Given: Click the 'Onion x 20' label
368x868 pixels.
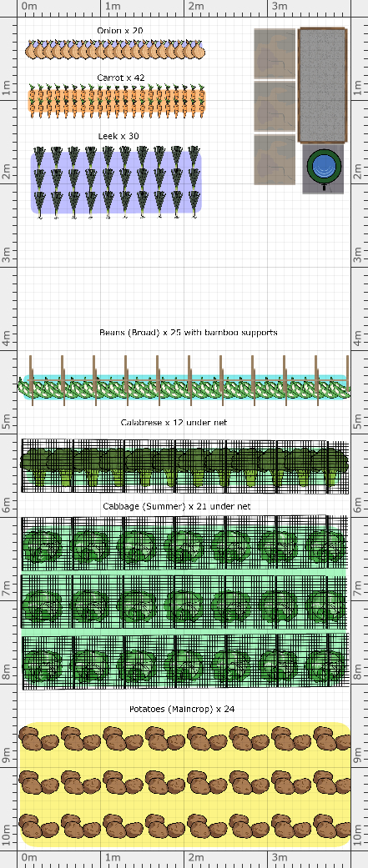Looking at the screenshot, I should (119, 31).
